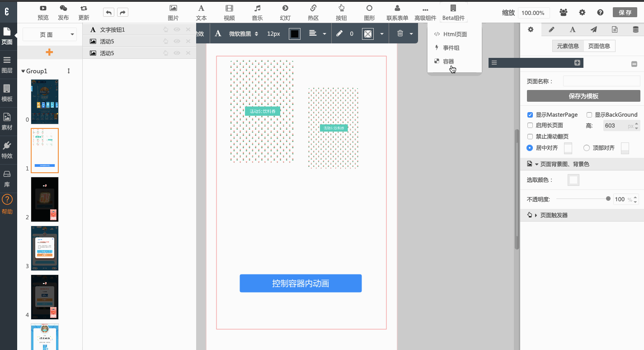
Task: Click the orange plus to add page
Action: tap(49, 52)
